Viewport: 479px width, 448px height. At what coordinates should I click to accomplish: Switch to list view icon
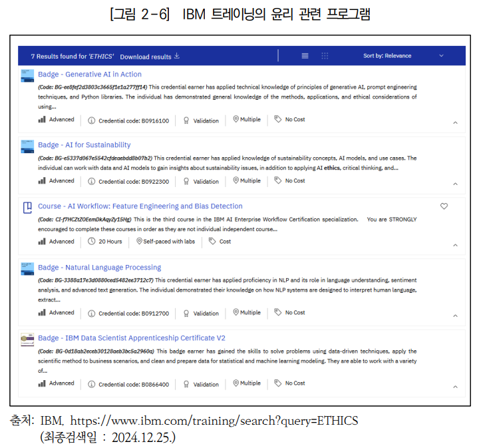pyautogui.click(x=305, y=56)
